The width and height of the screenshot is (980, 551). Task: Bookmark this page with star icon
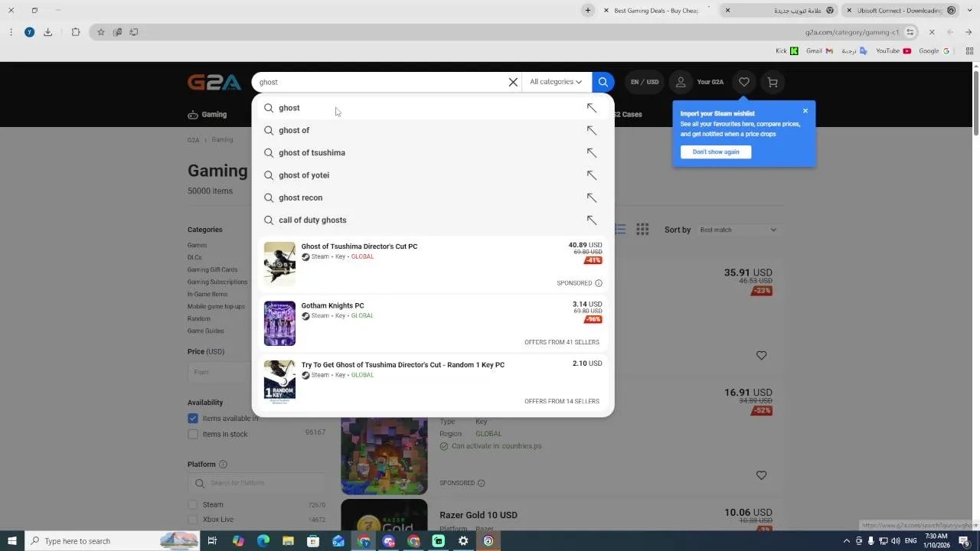click(100, 32)
